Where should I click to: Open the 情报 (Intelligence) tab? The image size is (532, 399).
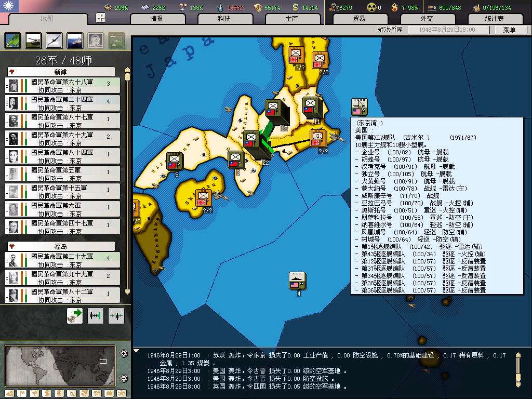click(157, 19)
